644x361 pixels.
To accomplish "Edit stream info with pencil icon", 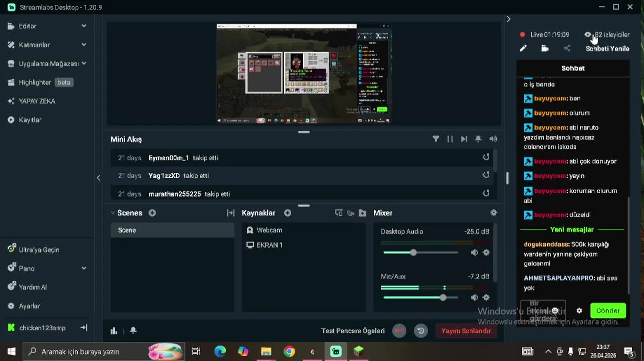I will pos(523,48).
